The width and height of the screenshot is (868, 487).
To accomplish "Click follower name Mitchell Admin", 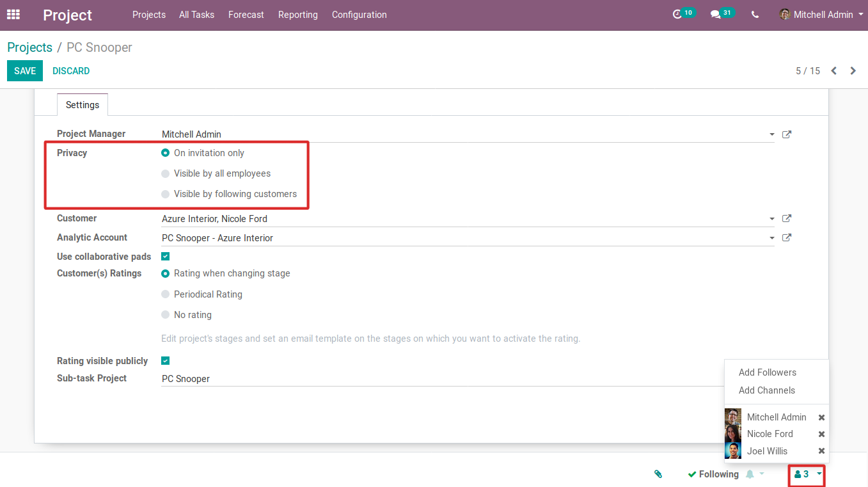I will pyautogui.click(x=777, y=417).
